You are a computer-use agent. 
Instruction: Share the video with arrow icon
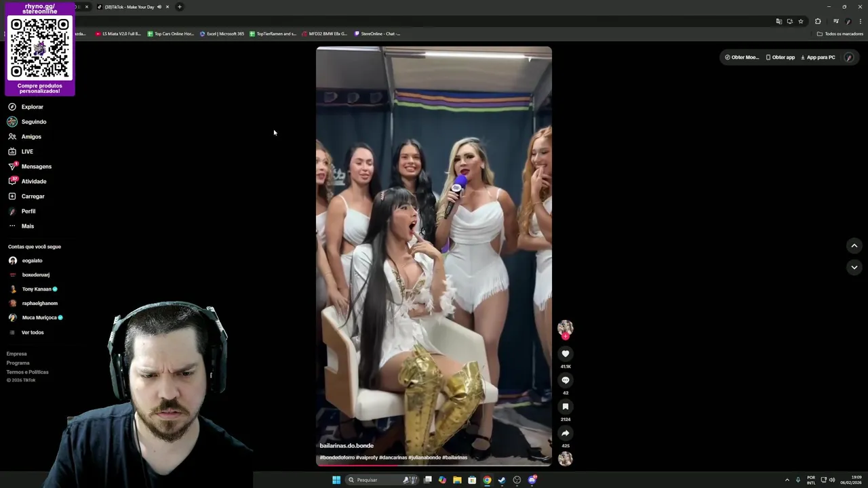pos(565,433)
